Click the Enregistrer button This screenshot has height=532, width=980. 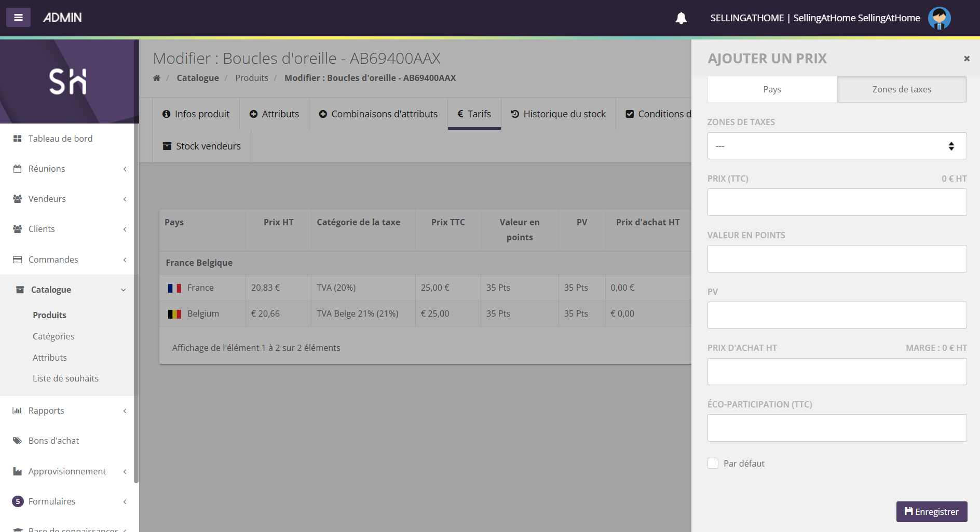(932, 512)
